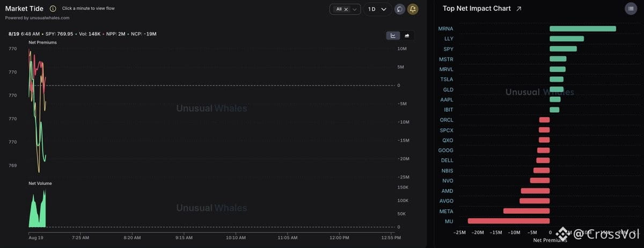644x248 pixels.
Task: Click the Market Tide info icon
Action: tap(53, 9)
